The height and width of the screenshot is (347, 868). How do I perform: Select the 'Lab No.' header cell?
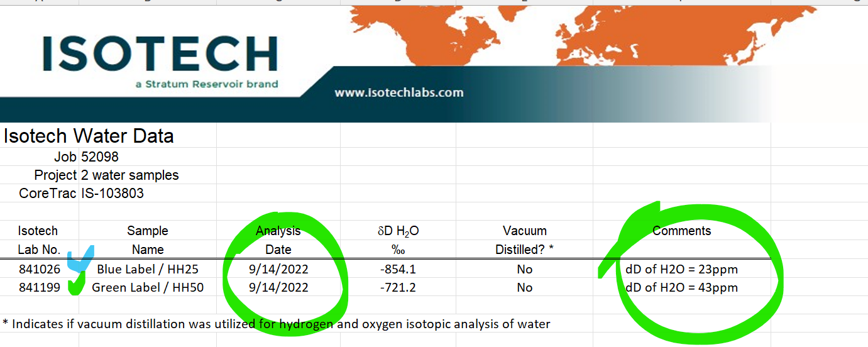[39, 250]
